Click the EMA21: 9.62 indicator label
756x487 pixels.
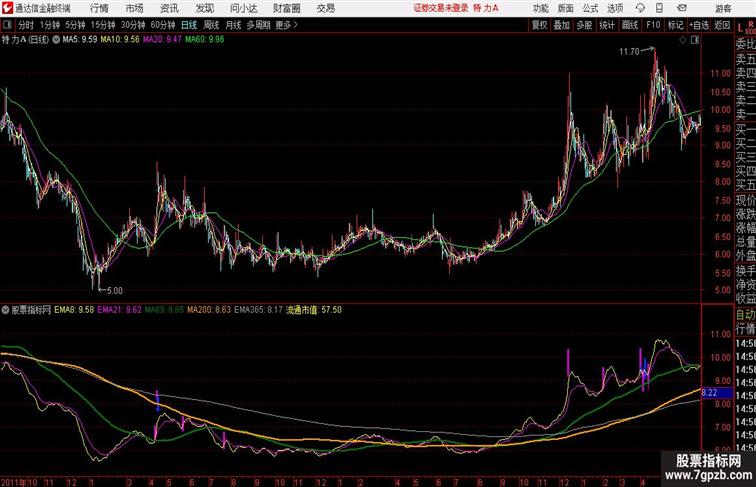(x=120, y=310)
